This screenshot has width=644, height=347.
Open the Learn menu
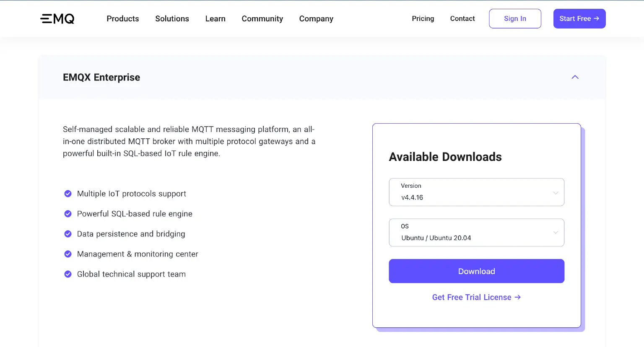click(x=215, y=18)
